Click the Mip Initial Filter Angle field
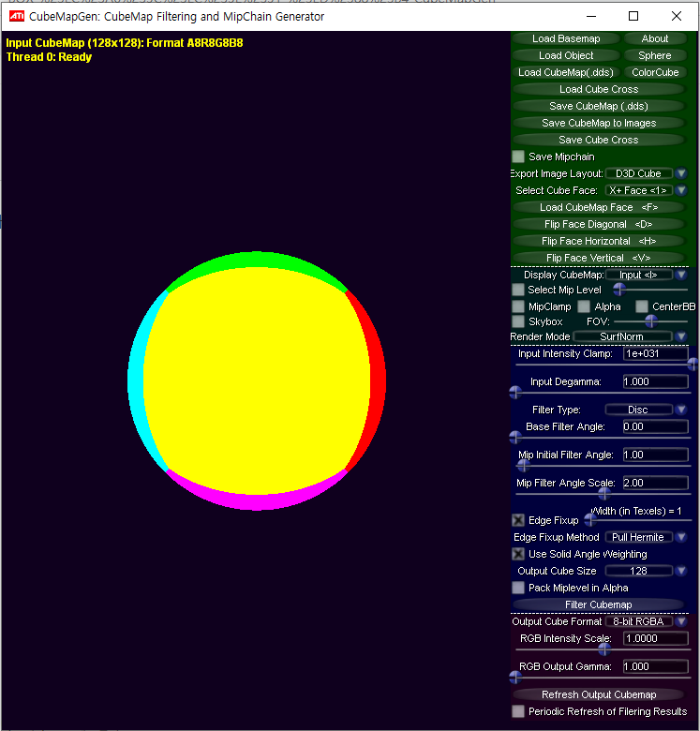The height and width of the screenshot is (731, 700). point(655,455)
